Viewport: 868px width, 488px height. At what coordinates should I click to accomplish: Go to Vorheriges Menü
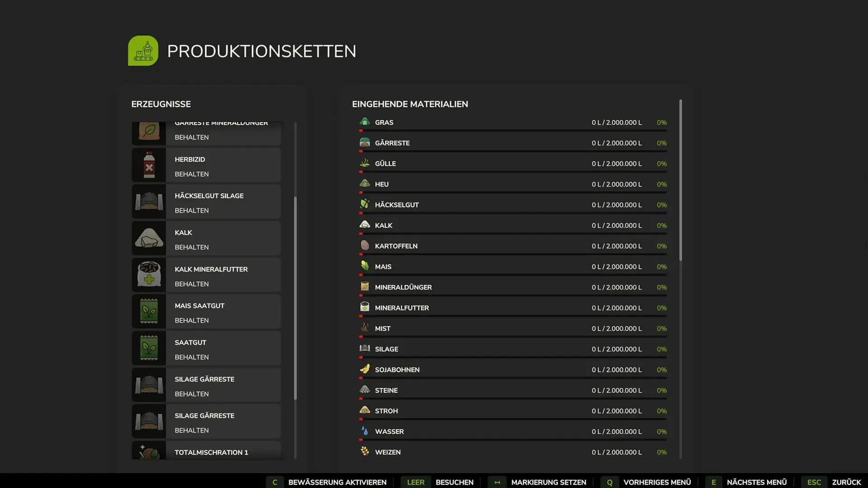tap(656, 482)
